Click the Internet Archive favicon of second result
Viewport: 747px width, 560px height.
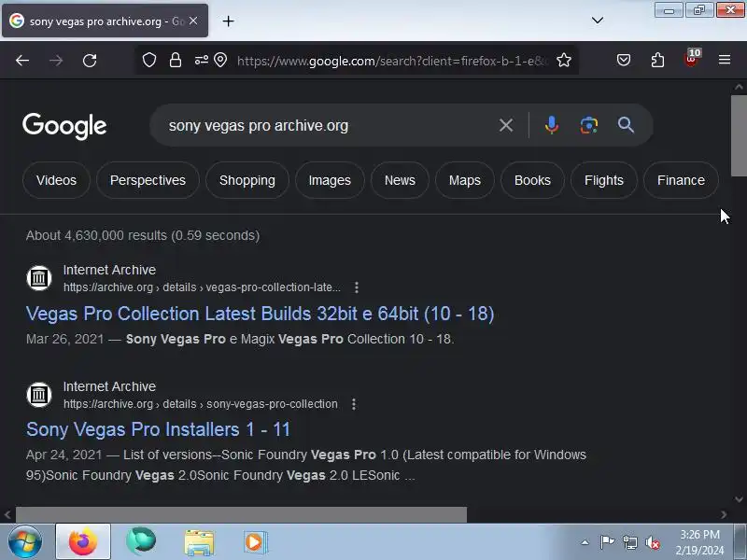click(39, 395)
